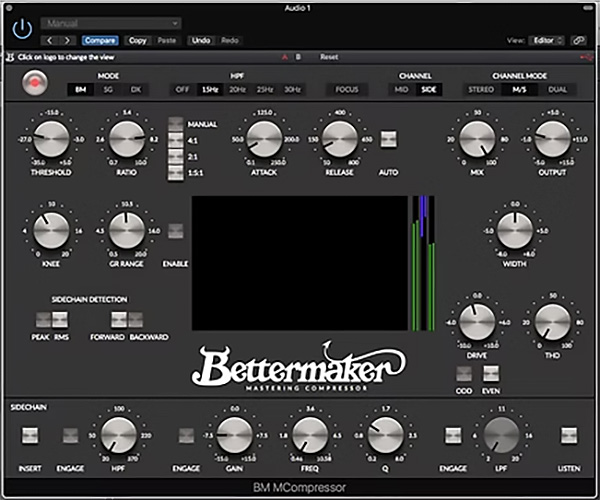Click the Compare button
This screenshot has width=600, height=500.
(100, 41)
